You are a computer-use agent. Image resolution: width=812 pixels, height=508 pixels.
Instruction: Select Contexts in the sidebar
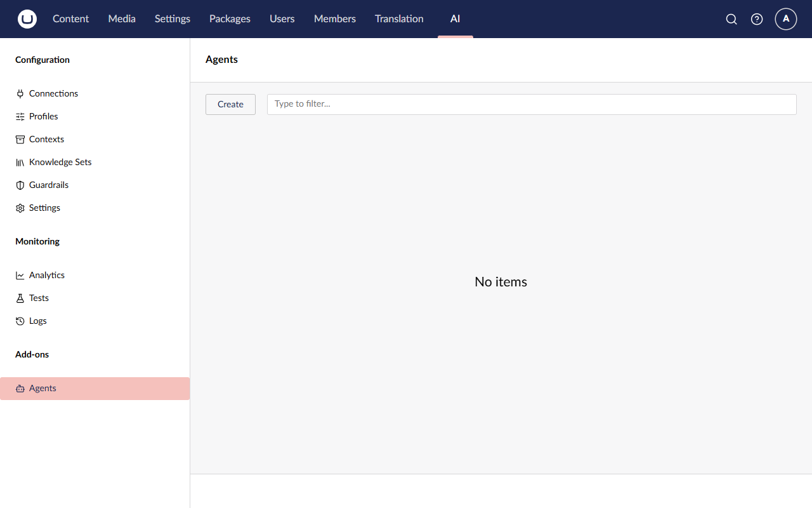(95, 139)
